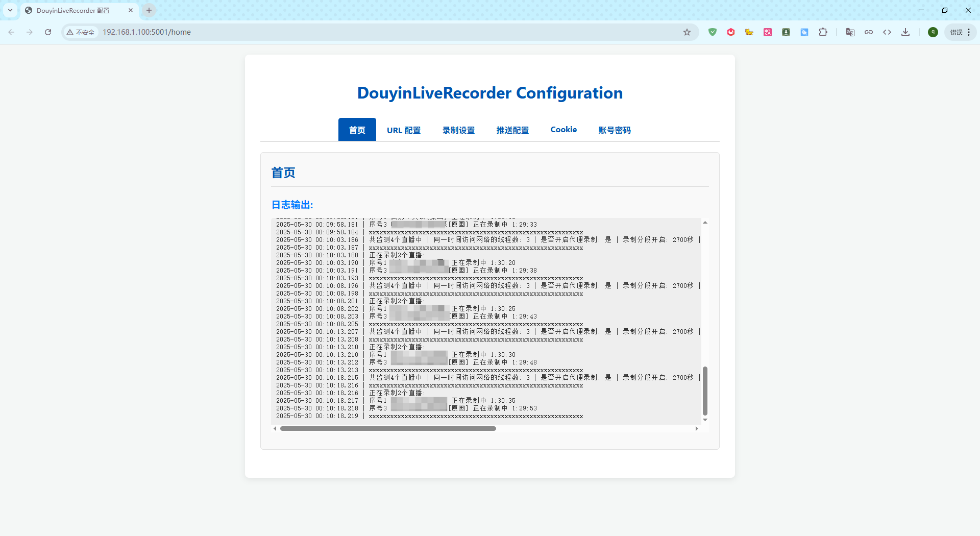Open the Cookie tab
This screenshot has height=536, width=980.
click(x=563, y=130)
